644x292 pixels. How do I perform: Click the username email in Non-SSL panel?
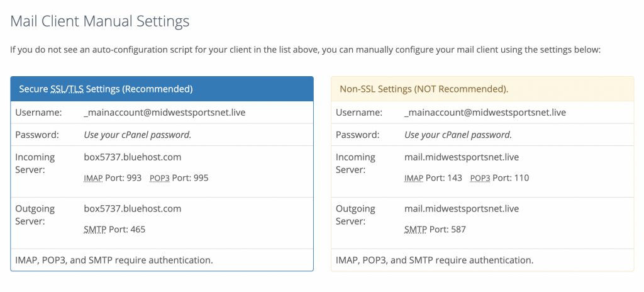tap(485, 113)
